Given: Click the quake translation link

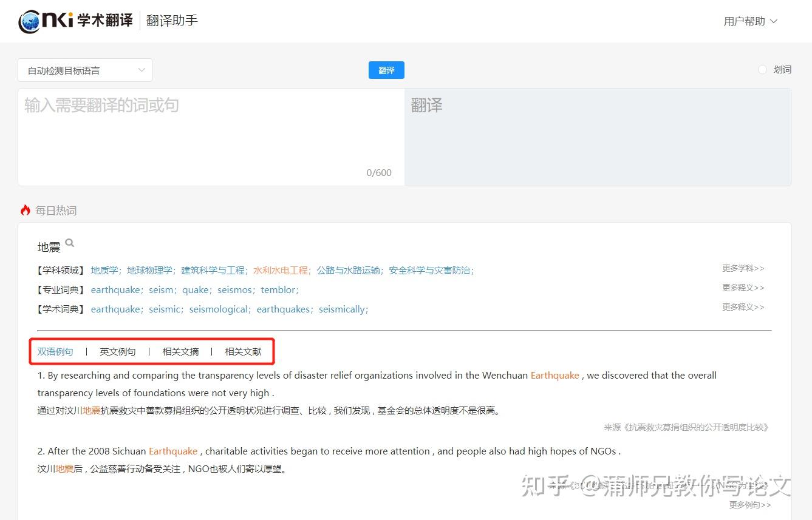Looking at the screenshot, I should [x=196, y=290].
